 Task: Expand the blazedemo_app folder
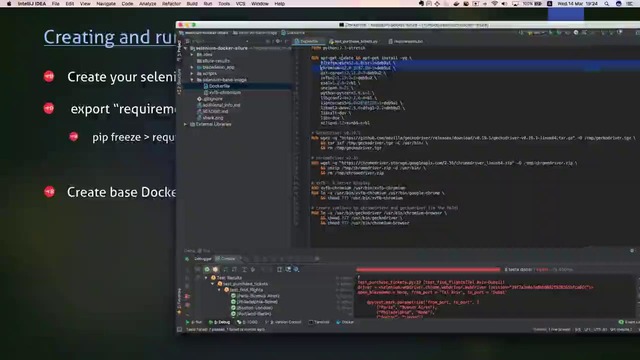tap(192, 67)
